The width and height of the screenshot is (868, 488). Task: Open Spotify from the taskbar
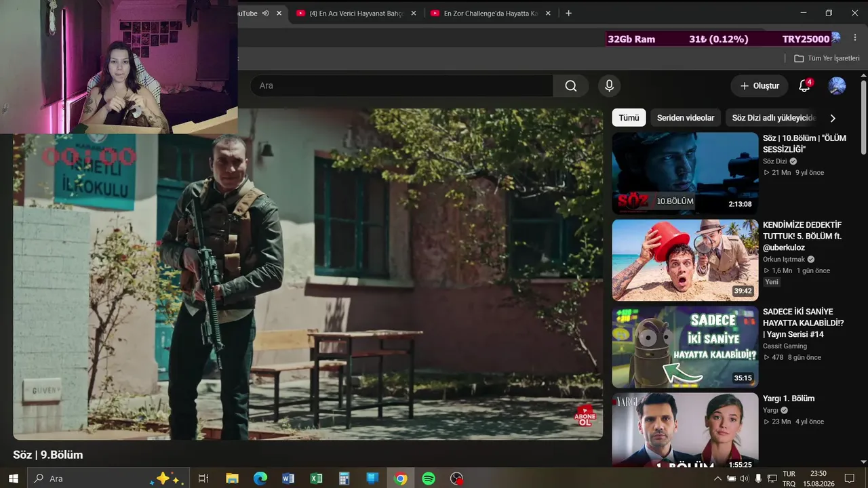(429, 479)
